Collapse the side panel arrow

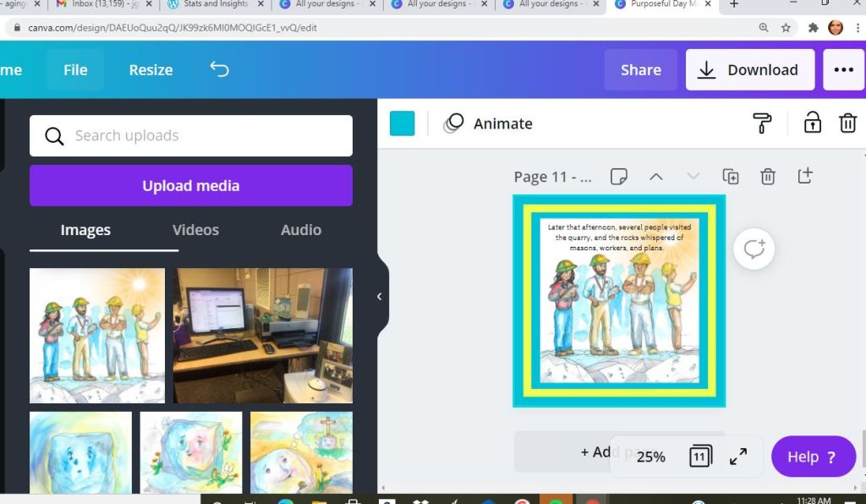click(x=379, y=296)
